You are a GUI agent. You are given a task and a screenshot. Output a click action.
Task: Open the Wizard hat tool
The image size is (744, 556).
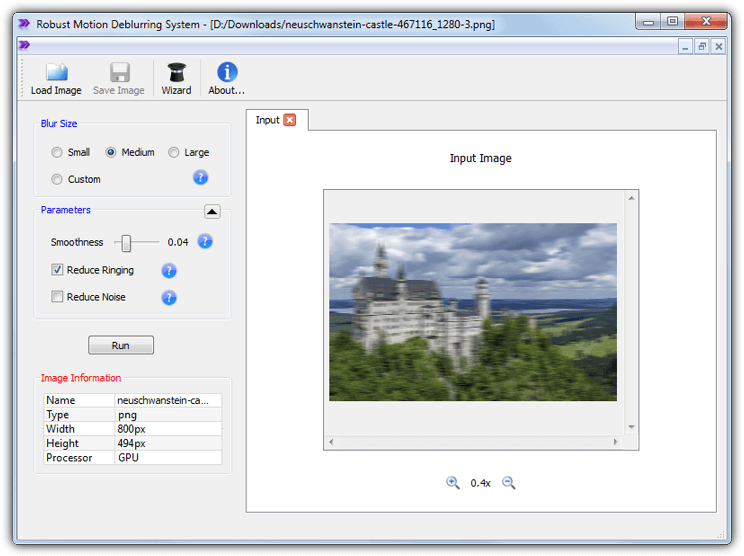click(x=176, y=73)
